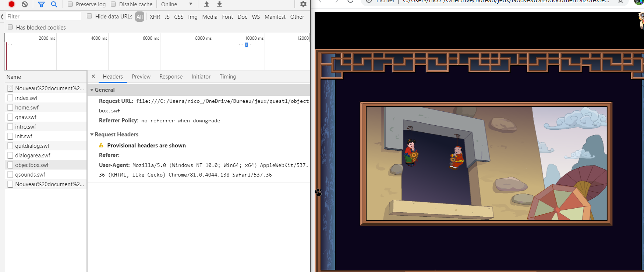The width and height of the screenshot is (644, 272).
Task: Select home.swf request row
Action: [46, 107]
